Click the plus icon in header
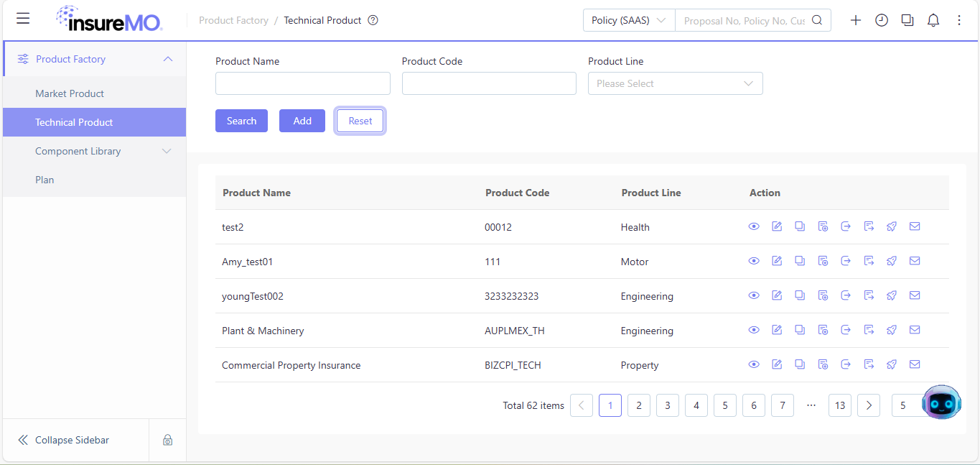The height and width of the screenshot is (465, 980). pos(856,20)
